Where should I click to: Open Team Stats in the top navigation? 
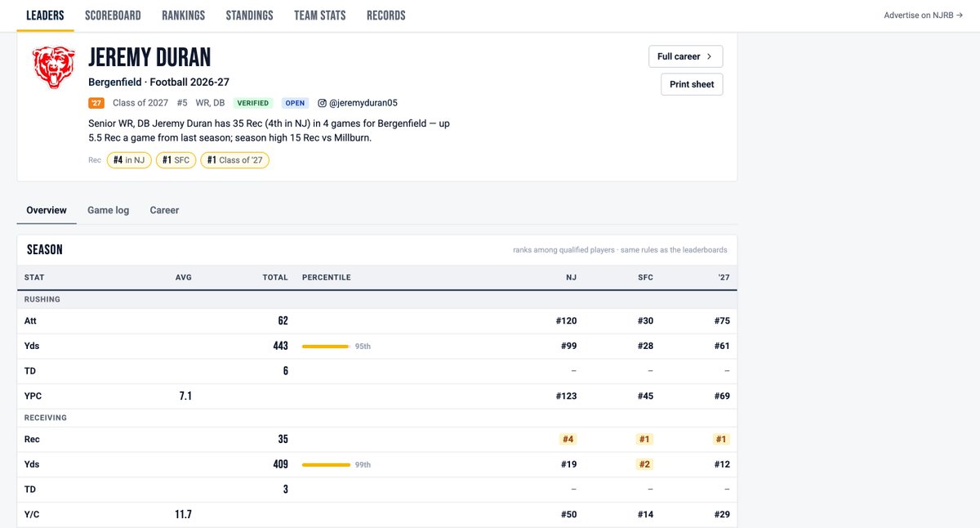point(320,16)
